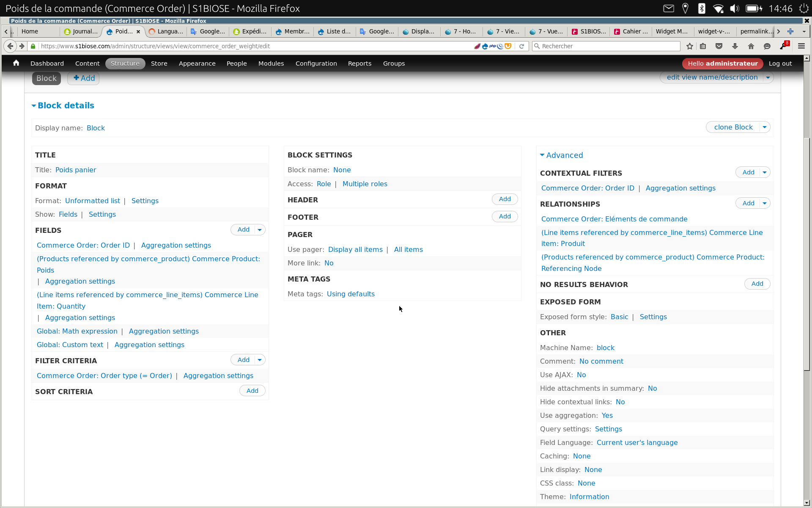
Task: Click the Settings link under Format
Action: click(144, 200)
